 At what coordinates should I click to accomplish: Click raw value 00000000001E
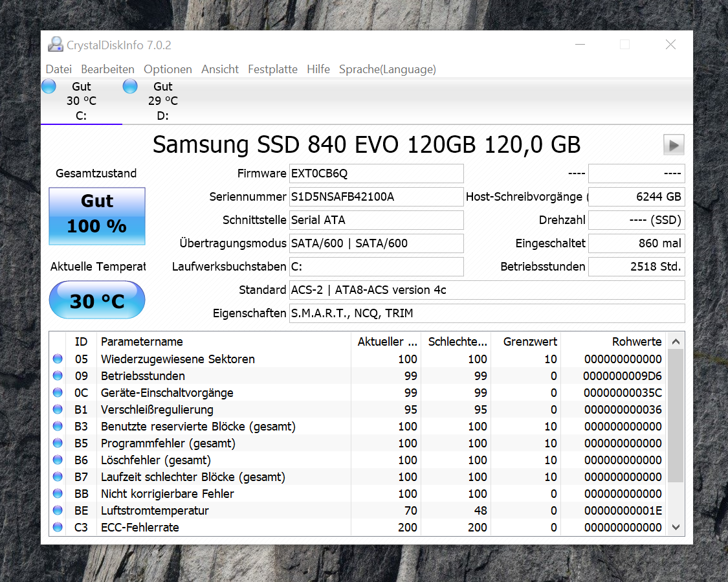(623, 511)
